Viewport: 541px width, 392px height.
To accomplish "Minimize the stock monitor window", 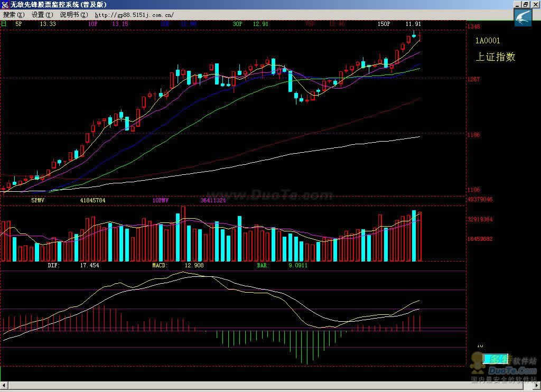I will pos(518,4).
